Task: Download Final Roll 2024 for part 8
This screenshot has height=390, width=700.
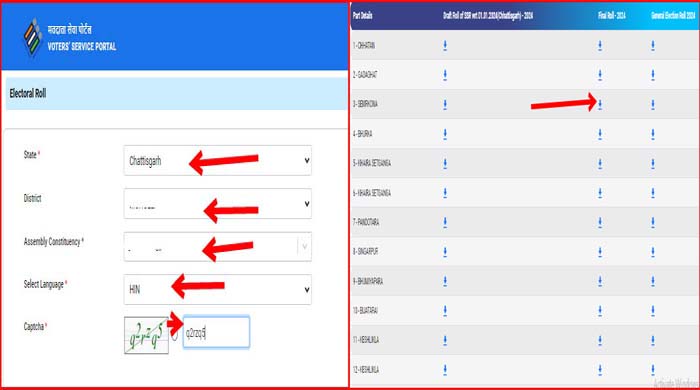Action: tap(600, 252)
